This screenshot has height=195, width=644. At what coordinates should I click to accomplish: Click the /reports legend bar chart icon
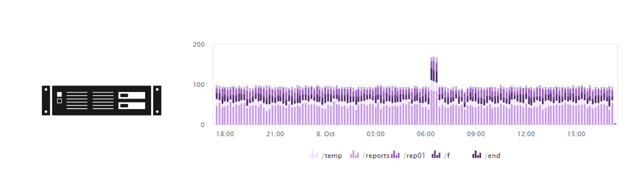point(355,155)
